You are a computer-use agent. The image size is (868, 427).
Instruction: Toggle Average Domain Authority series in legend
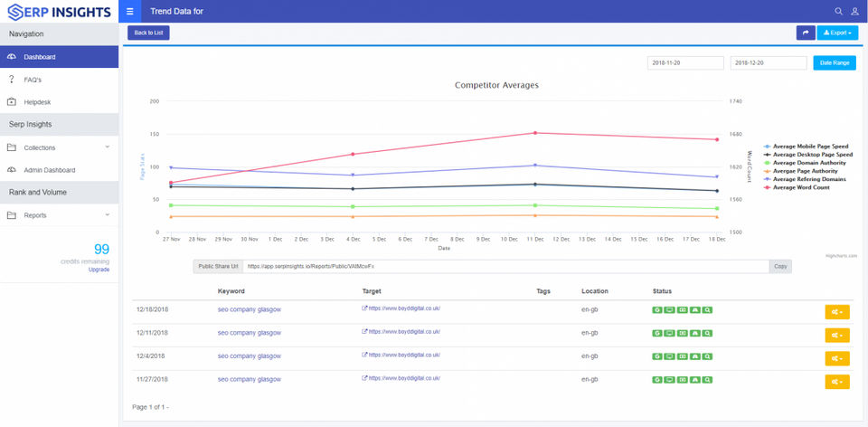tap(805, 163)
